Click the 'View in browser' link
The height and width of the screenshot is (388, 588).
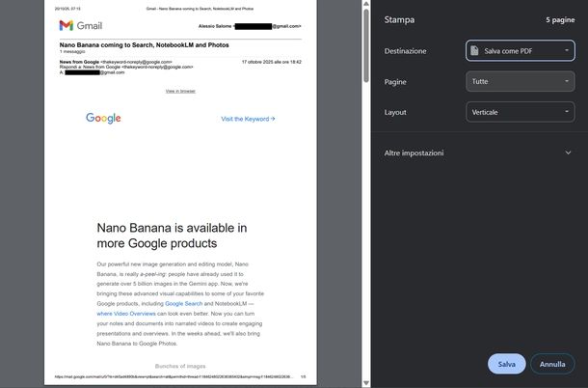point(180,91)
